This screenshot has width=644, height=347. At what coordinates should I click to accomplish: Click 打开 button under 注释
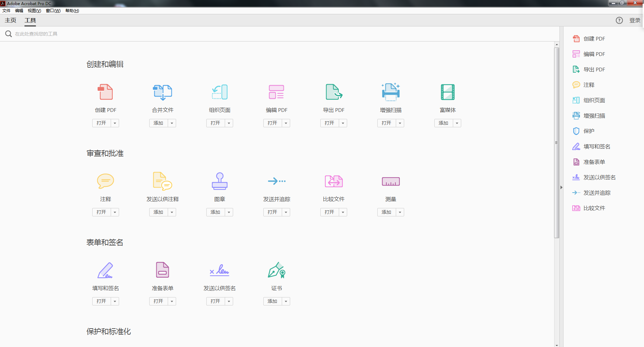[101, 212]
